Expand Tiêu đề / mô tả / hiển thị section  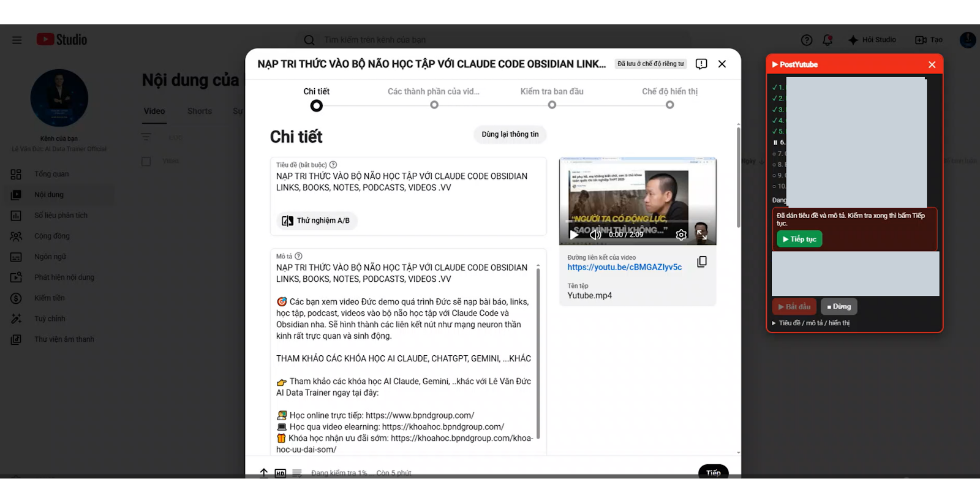pyautogui.click(x=811, y=323)
